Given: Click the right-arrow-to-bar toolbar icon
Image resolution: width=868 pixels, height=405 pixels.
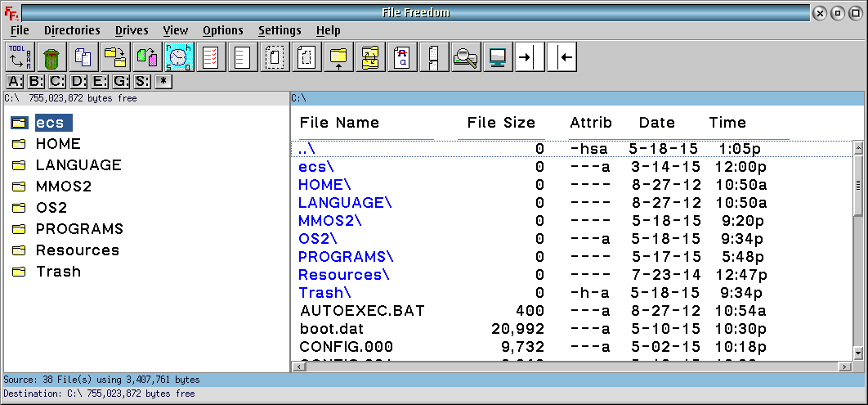Looking at the screenshot, I should click(x=529, y=57).
